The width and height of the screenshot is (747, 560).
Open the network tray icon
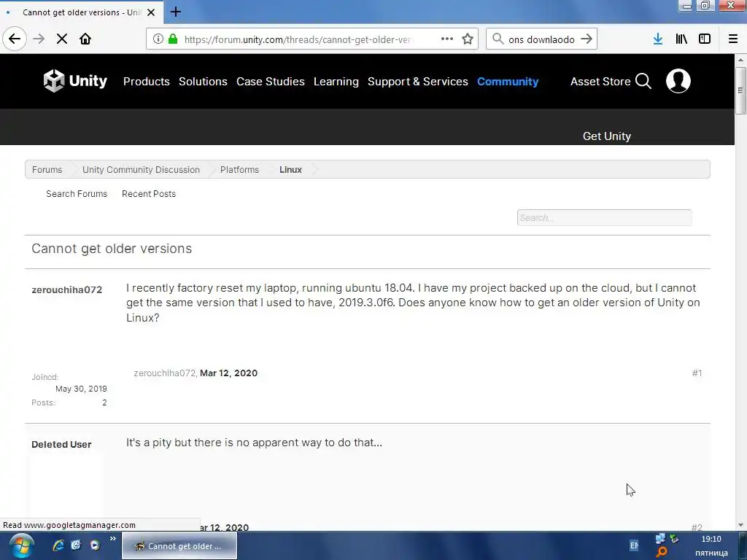click(x=660, y=539)
